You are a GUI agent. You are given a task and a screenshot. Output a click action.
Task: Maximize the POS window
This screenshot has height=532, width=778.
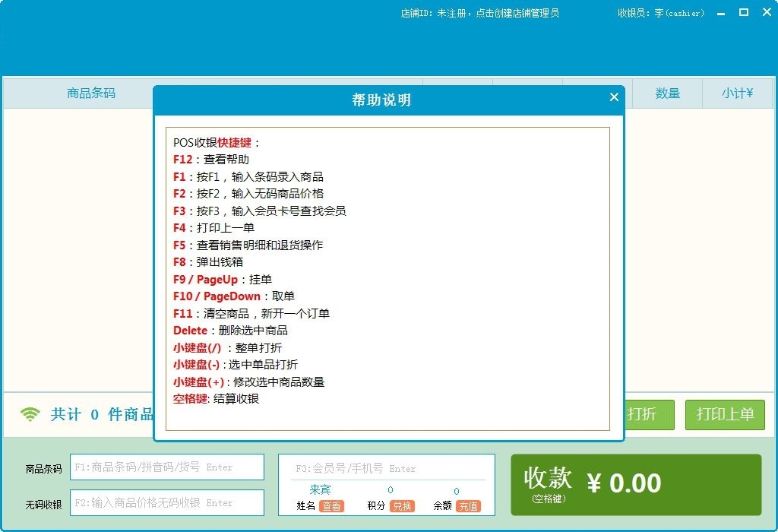coord(744,12)
